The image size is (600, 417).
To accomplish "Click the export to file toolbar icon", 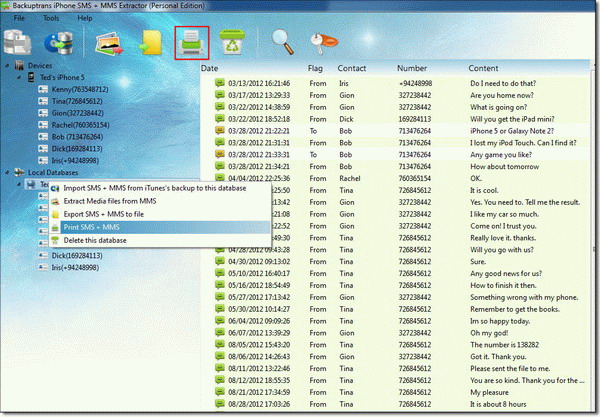I will click(150, 43).
